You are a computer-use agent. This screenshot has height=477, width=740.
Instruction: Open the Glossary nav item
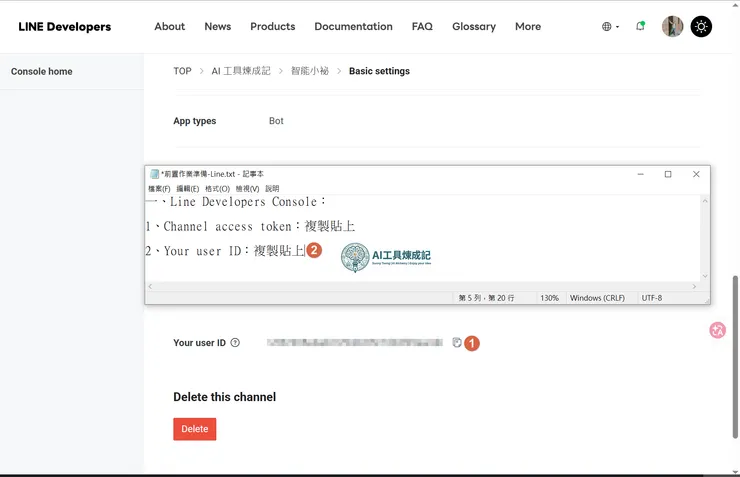point(474,26)
